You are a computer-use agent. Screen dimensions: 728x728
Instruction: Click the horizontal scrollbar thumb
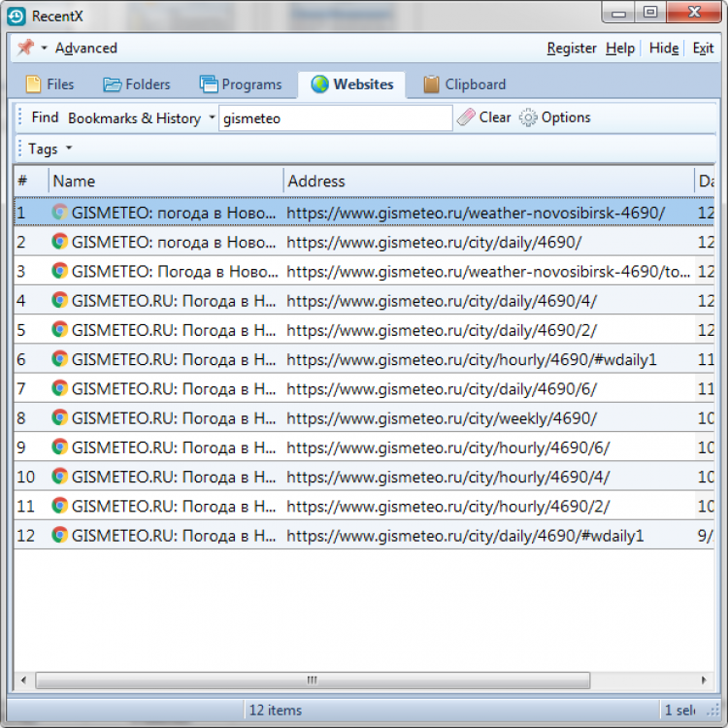(x=313, y=680)
